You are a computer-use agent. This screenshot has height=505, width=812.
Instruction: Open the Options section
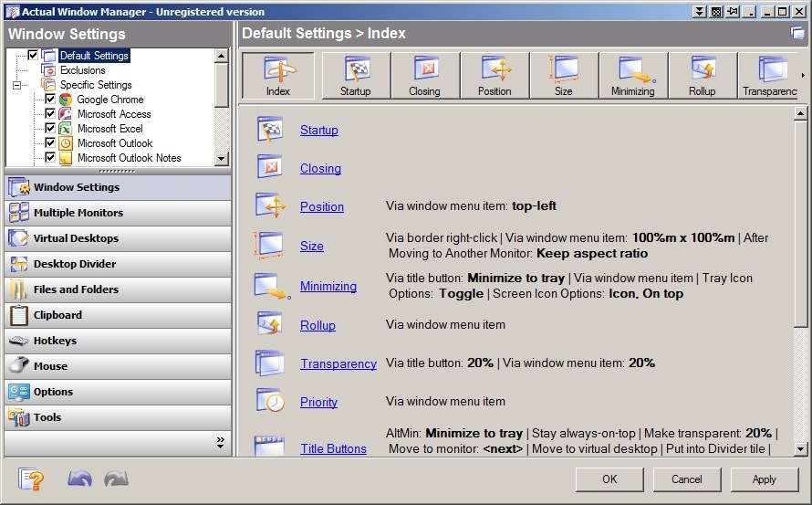[x=118, y=392]
